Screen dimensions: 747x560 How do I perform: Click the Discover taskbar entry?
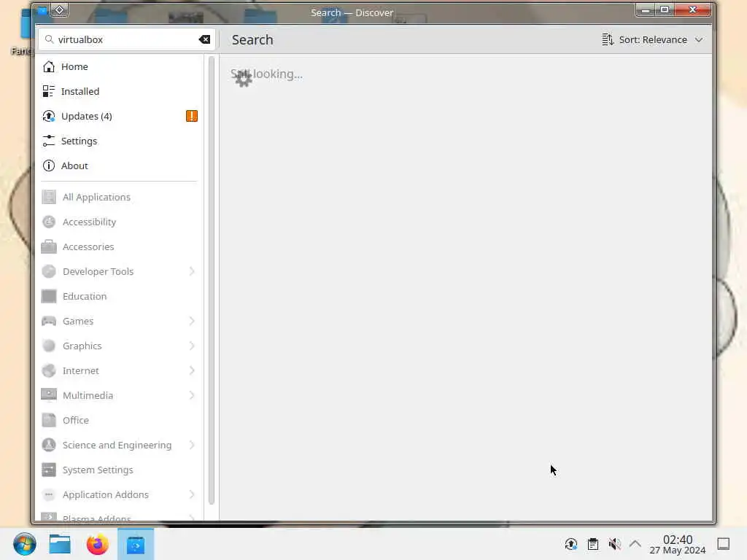[x=136, y=544]
